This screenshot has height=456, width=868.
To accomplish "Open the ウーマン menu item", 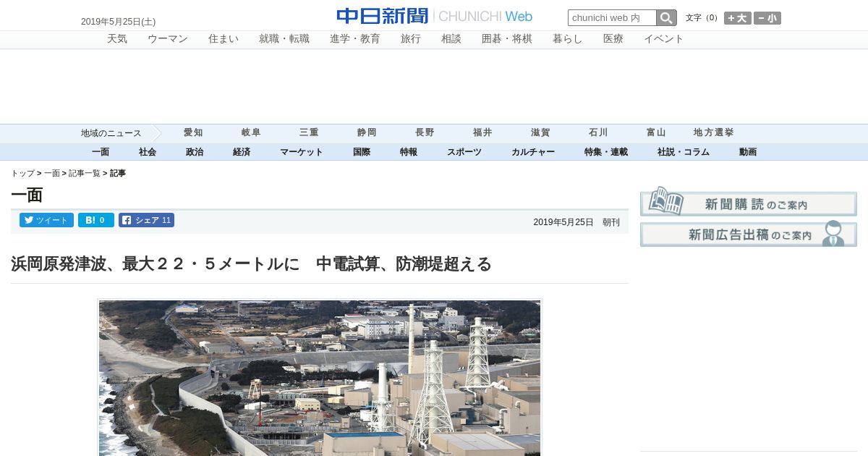I will pyautogui.click(x=168, y=39).
